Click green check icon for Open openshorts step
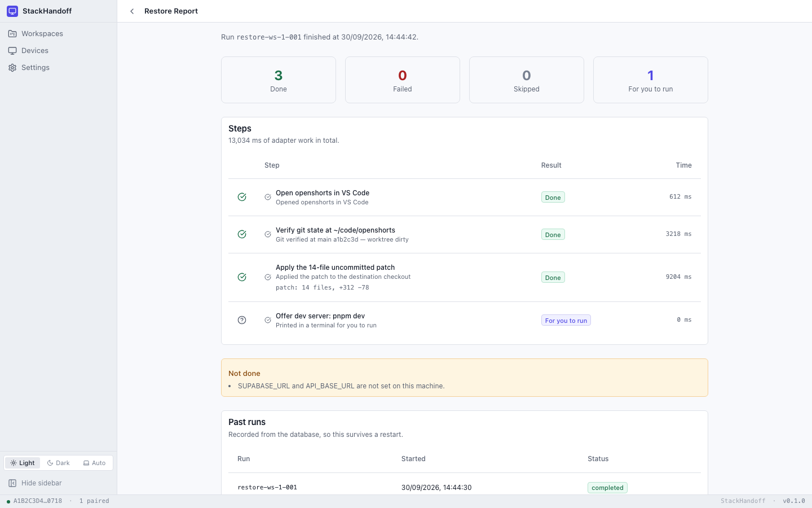 click(x=242, y=197)
